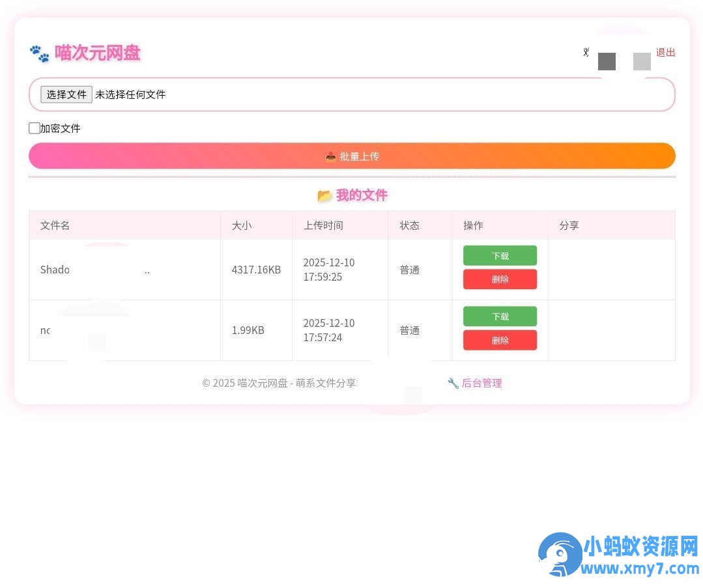703x588 pixels.
Task: Delete the 4317.16KB file with 删除
Action: pos(500,279)
